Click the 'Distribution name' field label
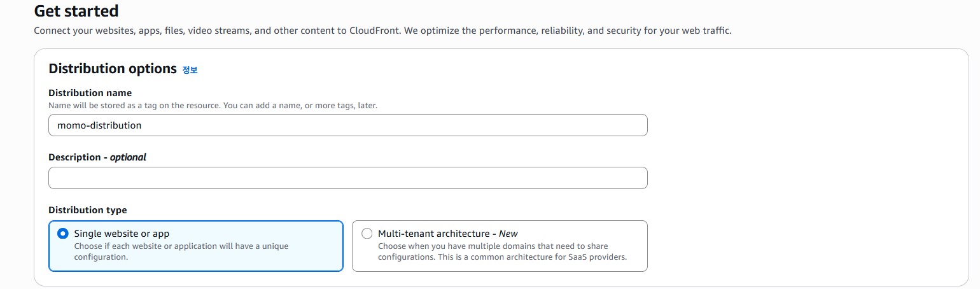The height and width of the screenshot is (289, 980). pyautogui.click(x=90, y=93)
